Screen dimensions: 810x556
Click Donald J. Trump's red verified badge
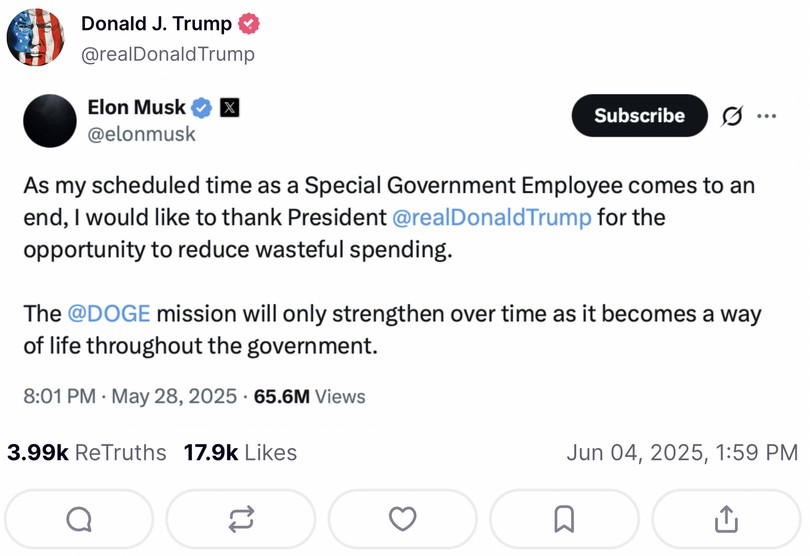[x=250, y=23]
